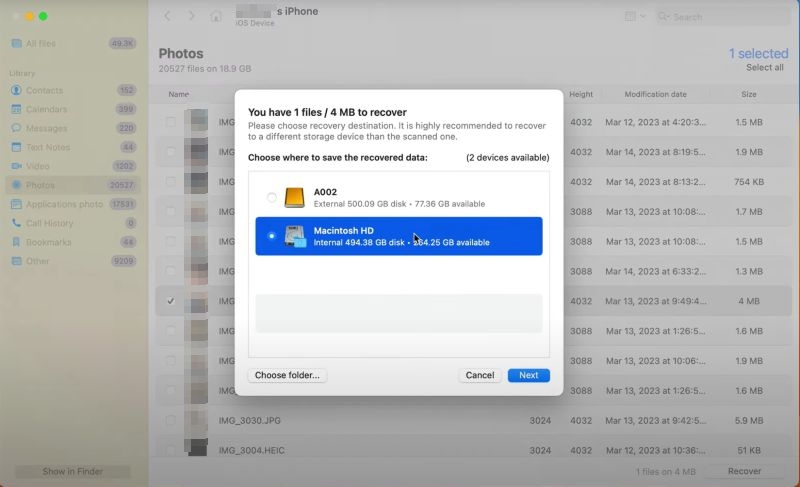Click the Photos icon in sidebar
The image size is (800, 487).
tap(16, 185)
